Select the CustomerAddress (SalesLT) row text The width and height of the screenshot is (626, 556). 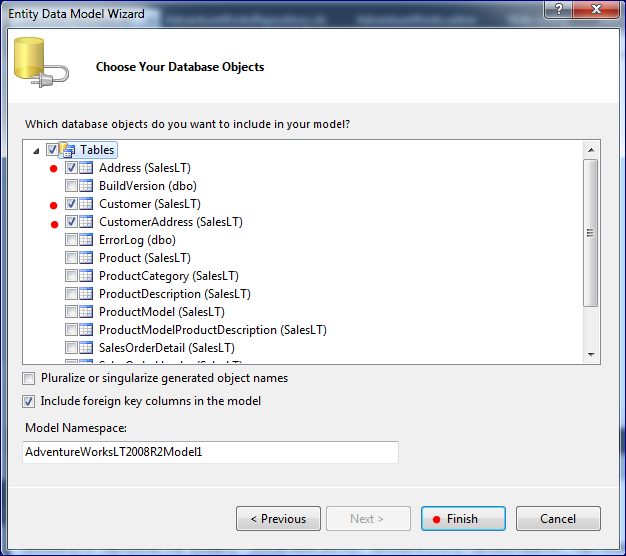[171, 222]
